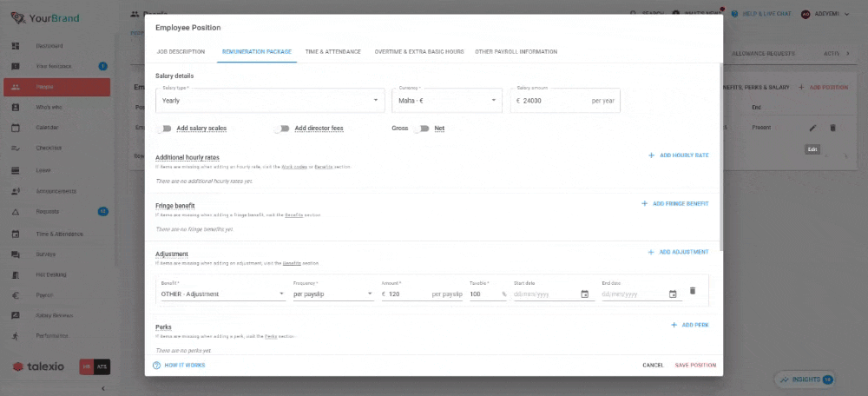Click the Taxable percentage field
Image resolution: width=868 pixels, height=396 pixels.
pyautogui.click(x=488, y=294)
